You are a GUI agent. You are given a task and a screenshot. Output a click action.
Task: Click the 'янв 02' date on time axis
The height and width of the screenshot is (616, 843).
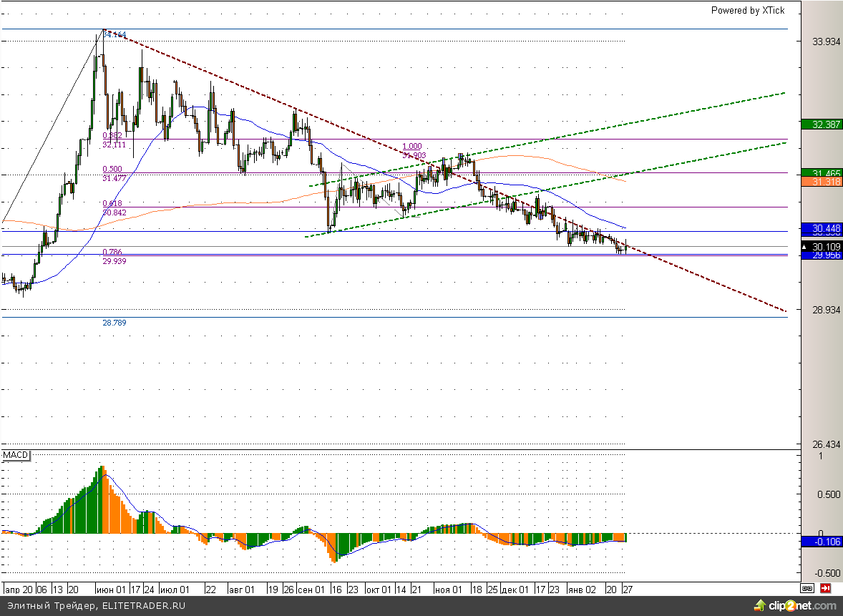(581, 589)
